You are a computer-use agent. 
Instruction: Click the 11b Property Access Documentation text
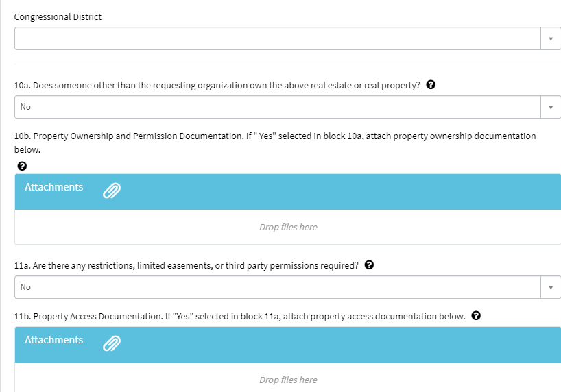(x=240, y=317)
